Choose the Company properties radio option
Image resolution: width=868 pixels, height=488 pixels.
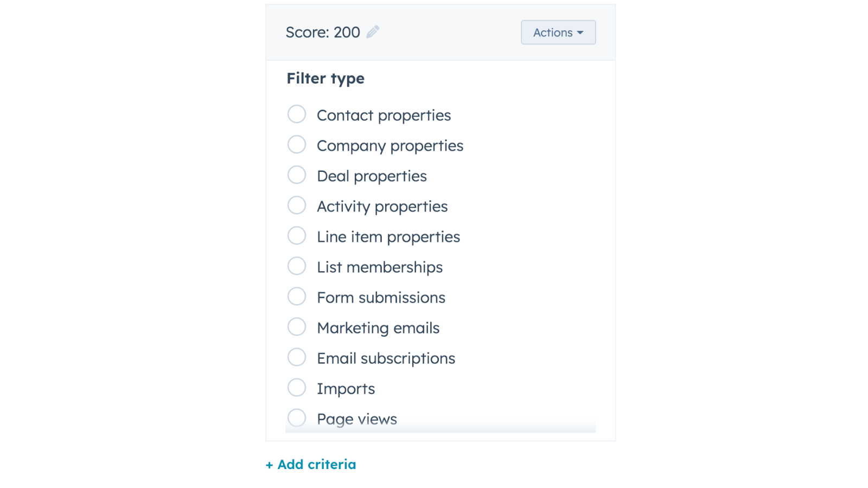point(297,145)
